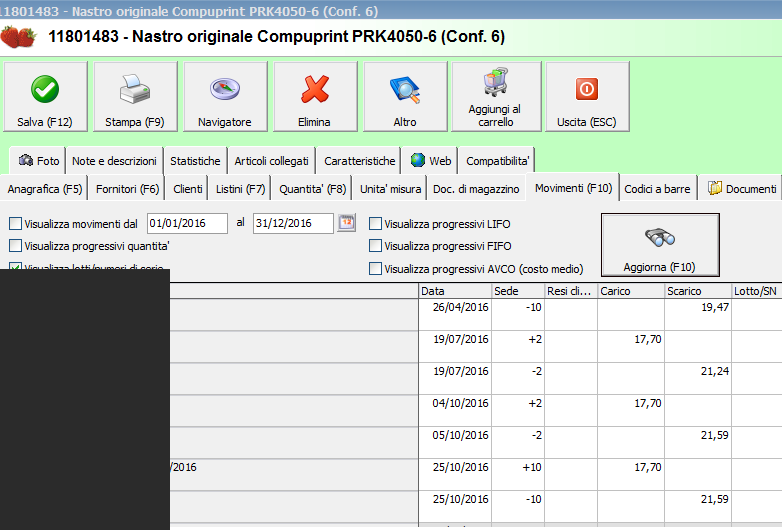782x530 pixels.
Task: Click Aggiungi al carrello cart button
Action: [496, 97]
